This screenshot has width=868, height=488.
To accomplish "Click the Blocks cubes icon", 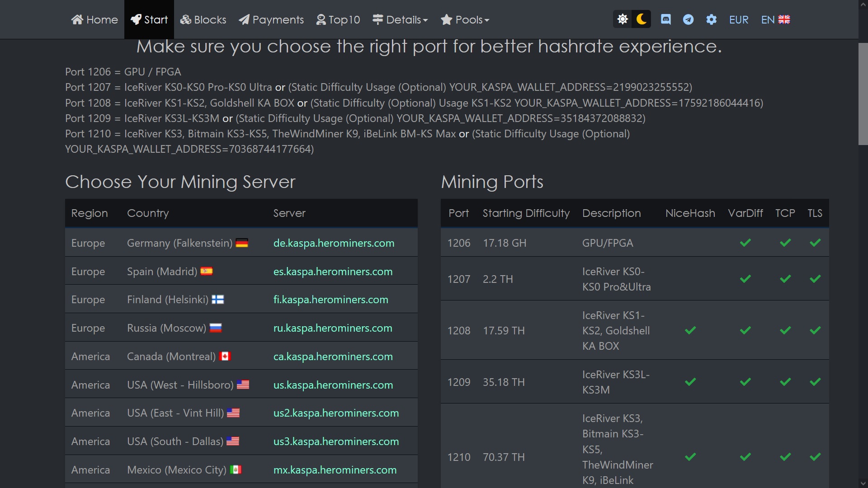I will [186, 19].
